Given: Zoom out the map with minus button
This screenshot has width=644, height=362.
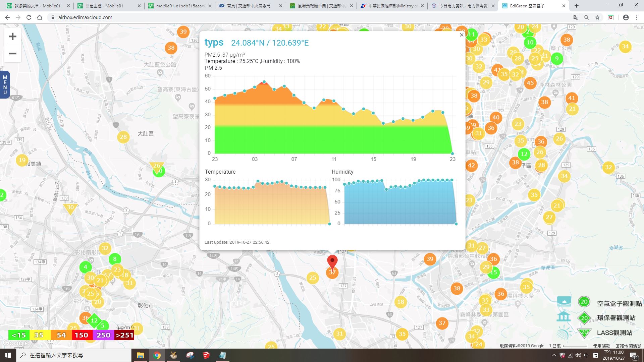Looking at the screenshot, I should point(13,54).
